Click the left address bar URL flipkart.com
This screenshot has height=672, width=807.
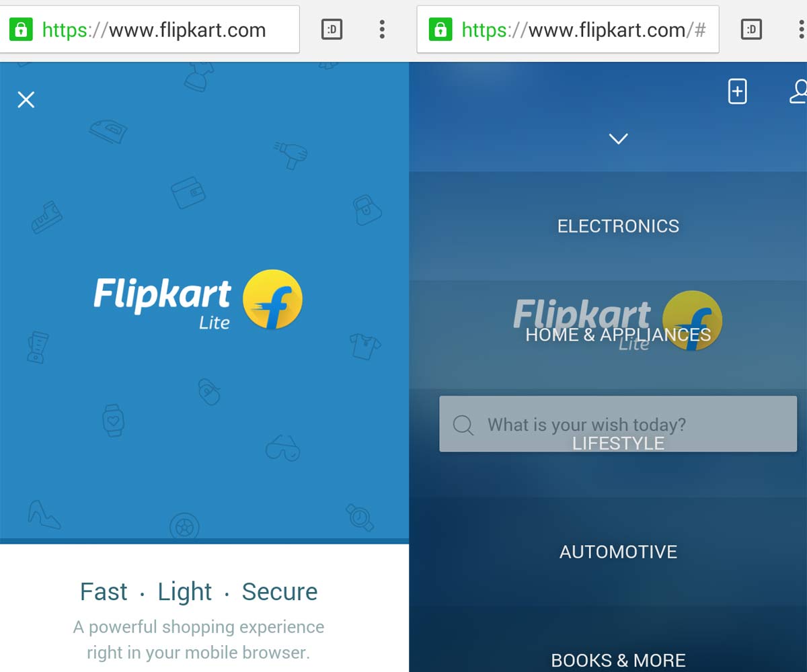click(153, 30)
